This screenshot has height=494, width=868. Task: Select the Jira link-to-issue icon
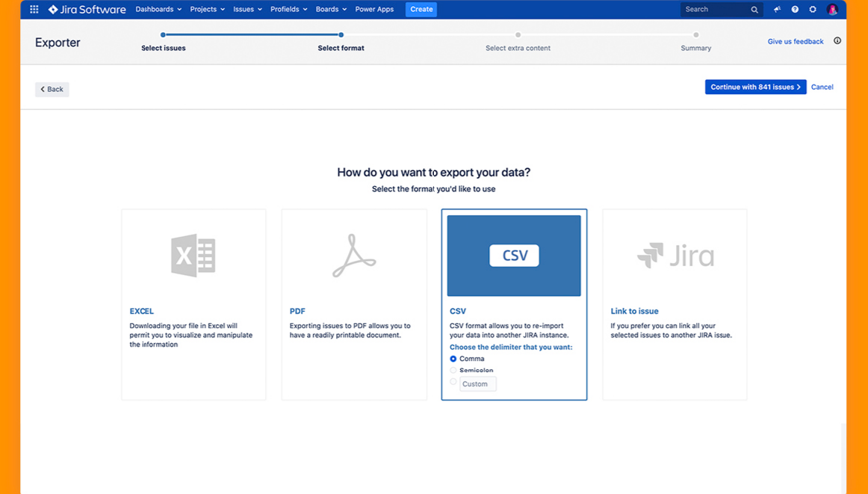pyautogui.click(x=675, y=256)
